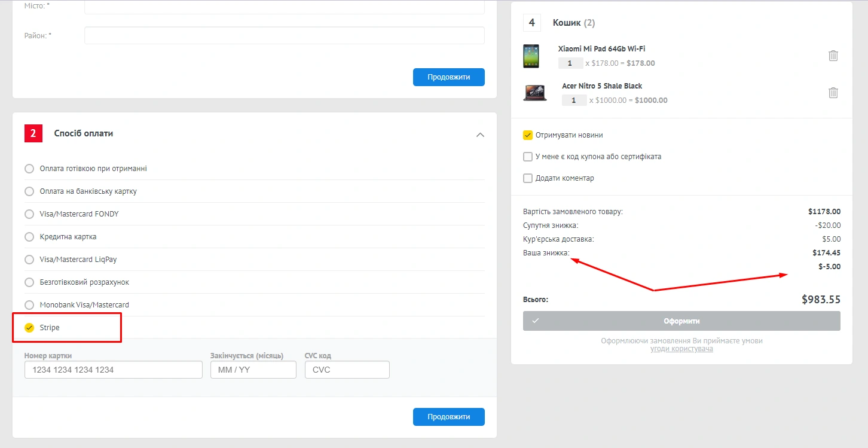Click the gray checkout submit button
The height and width of the screenshot is (448, 868).
click(x=681, y=321)
